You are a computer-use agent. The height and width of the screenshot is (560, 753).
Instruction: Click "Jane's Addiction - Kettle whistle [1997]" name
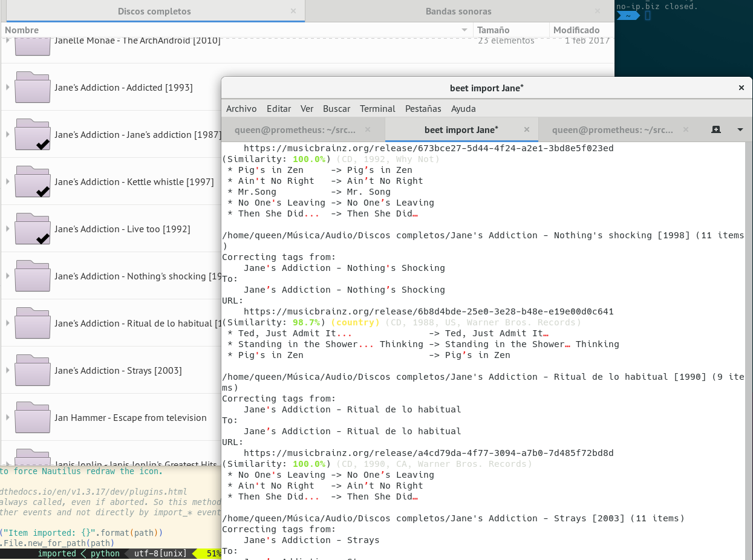(134, 182)
